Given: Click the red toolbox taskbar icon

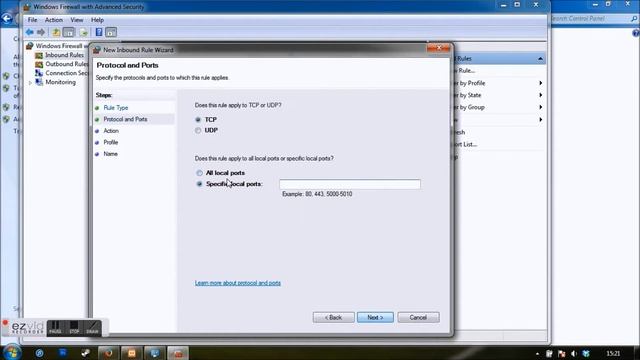Looking at the screenshot, I should click(178, 353).
